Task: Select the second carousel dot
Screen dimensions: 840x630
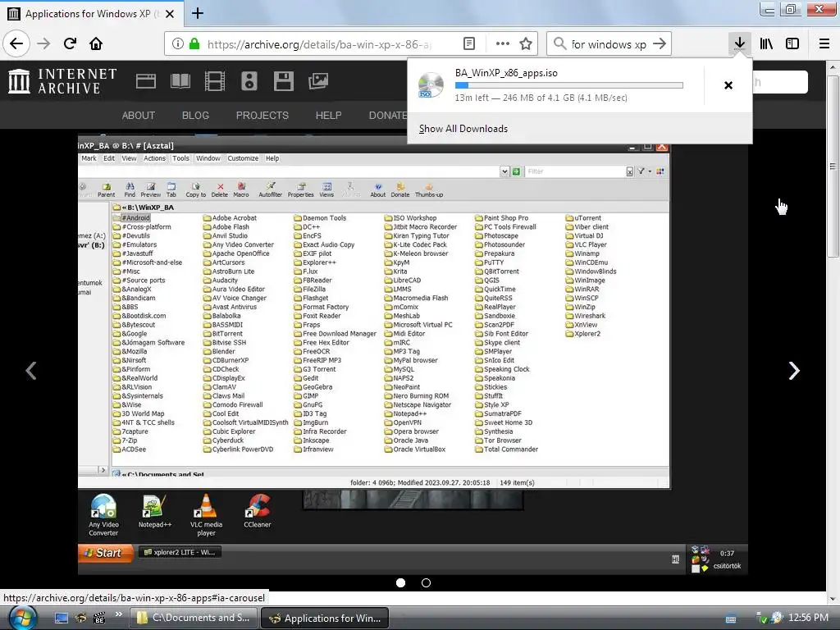Action: tap(426, 583)
